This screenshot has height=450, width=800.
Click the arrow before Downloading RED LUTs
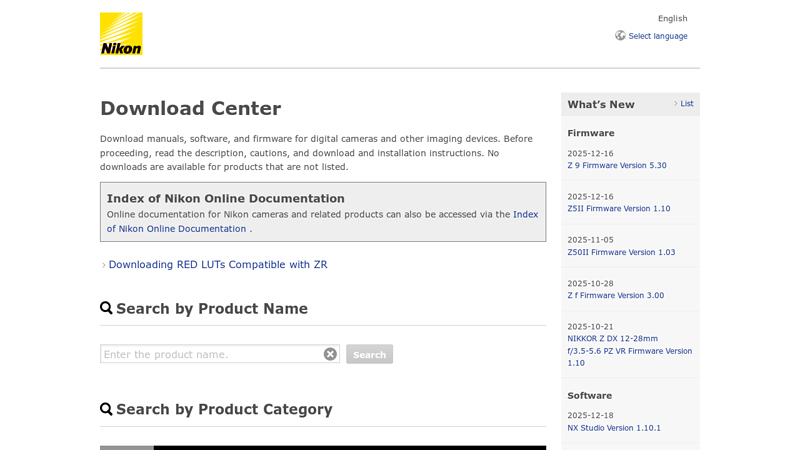(103, 265)
